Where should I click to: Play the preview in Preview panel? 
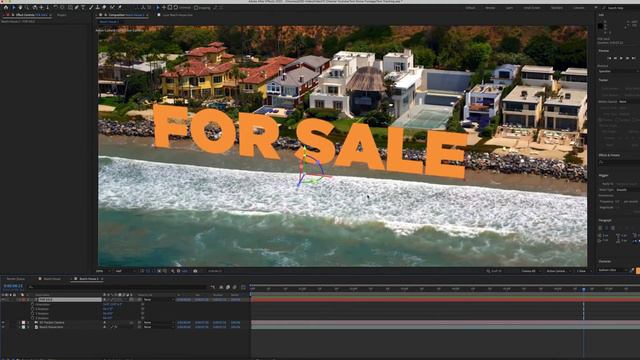[x=621, y=58]
